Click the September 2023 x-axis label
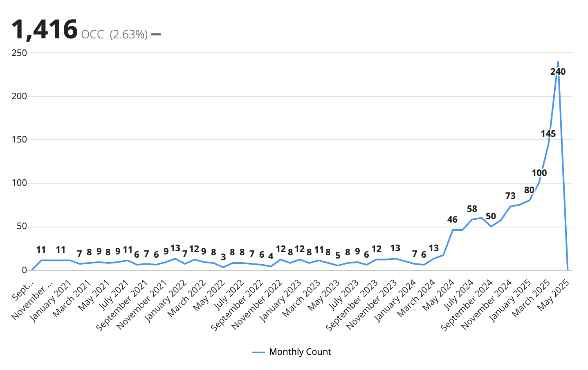 pos(351,305)
